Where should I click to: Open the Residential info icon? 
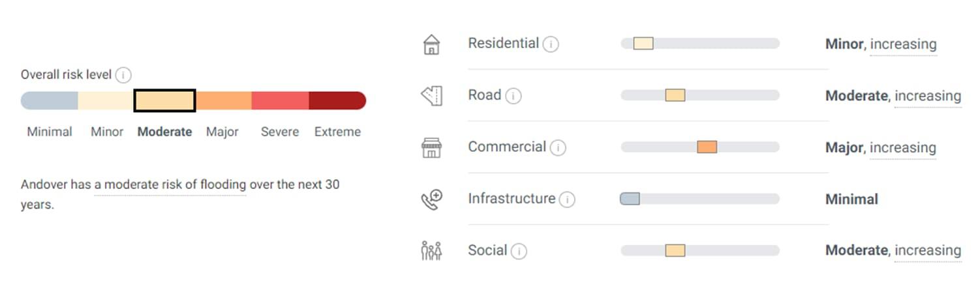551,44
